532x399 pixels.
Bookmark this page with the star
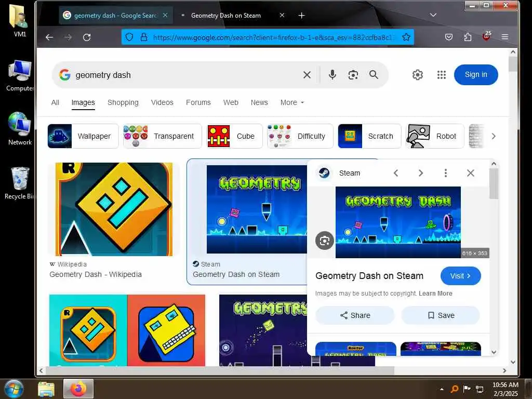point(406,37)
